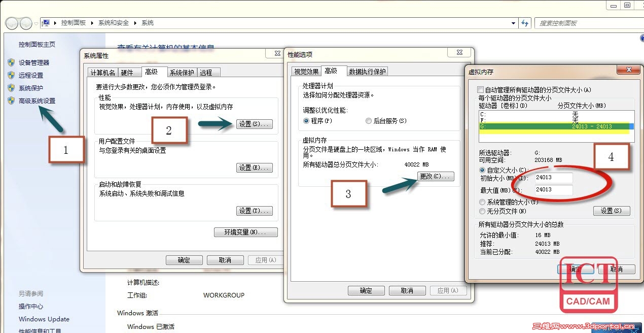The image size is (644, 333).
Task: Click 确定 in 性能选项 dialog
Action: [366, 290]
